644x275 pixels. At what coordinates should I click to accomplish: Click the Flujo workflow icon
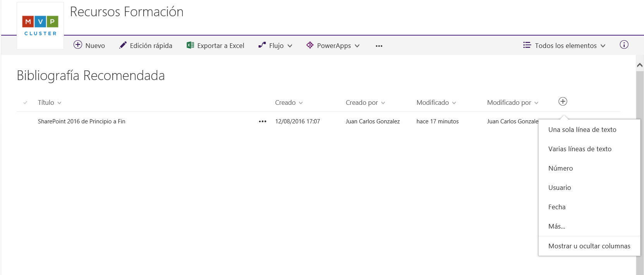pos(262,45)
